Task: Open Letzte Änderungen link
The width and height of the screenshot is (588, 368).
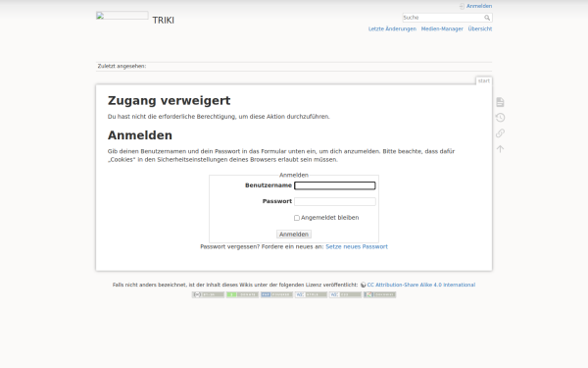Action: (392, 28)
